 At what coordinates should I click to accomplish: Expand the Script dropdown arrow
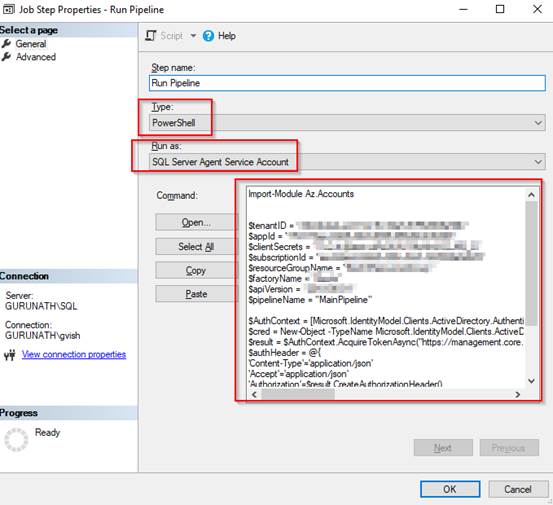[193, 36]
